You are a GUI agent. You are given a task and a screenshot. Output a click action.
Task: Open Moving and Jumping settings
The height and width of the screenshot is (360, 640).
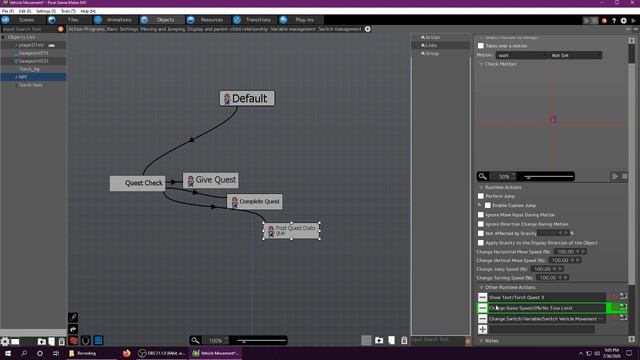pos(163,29)
